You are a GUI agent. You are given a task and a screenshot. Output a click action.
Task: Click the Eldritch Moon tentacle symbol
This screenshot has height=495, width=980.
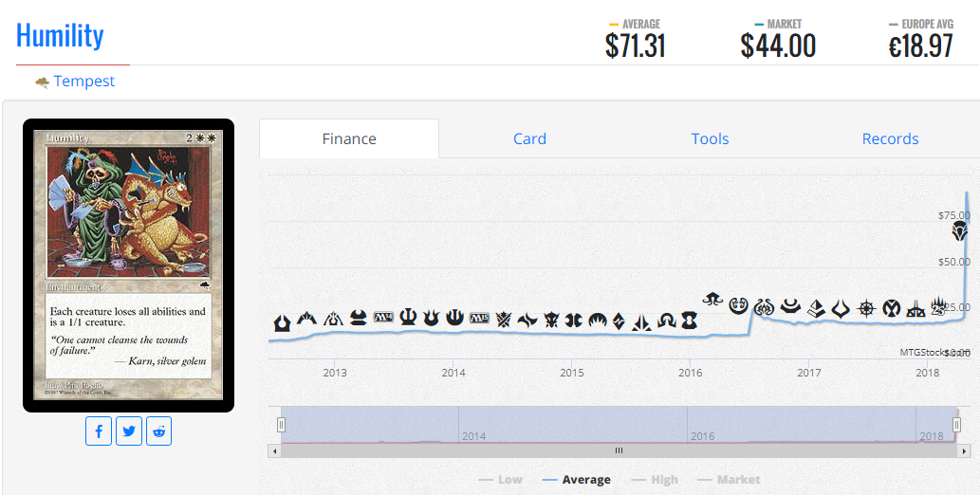(x=712, y=300)
